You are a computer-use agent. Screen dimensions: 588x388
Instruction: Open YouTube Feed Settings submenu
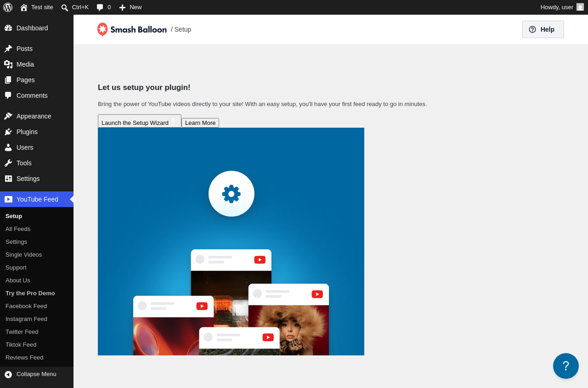tap(37, 242)
